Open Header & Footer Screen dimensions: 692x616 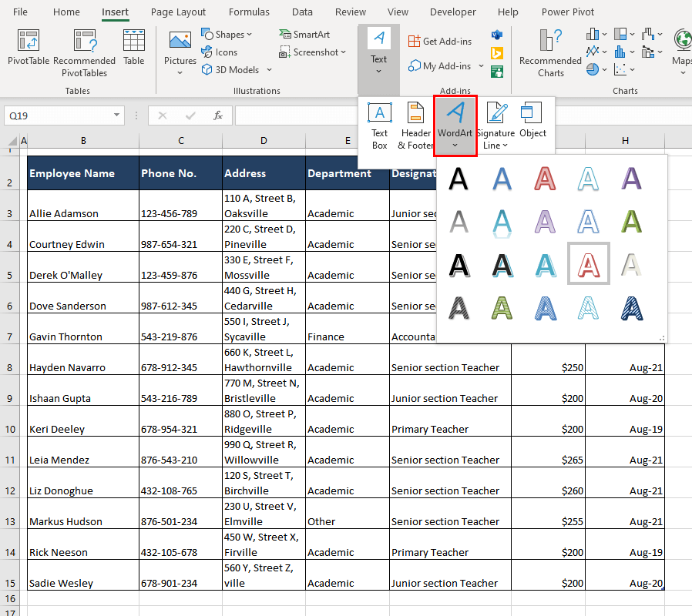pos(416,122)
